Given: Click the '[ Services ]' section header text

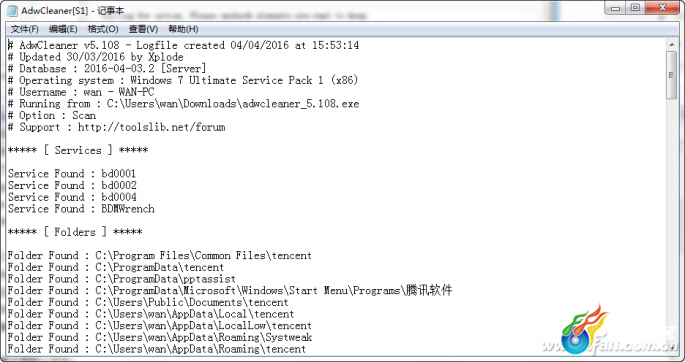Looking at the screenshot, I should coord(78,150).
